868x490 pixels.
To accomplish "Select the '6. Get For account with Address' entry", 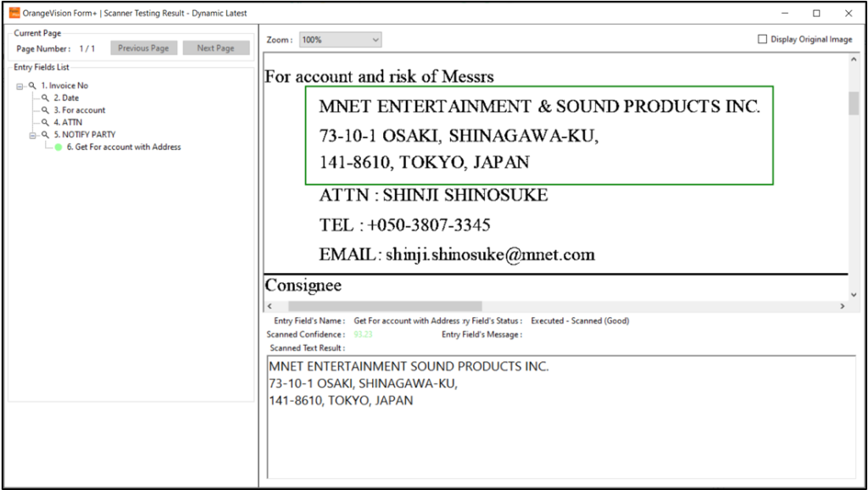I will 123,146.
